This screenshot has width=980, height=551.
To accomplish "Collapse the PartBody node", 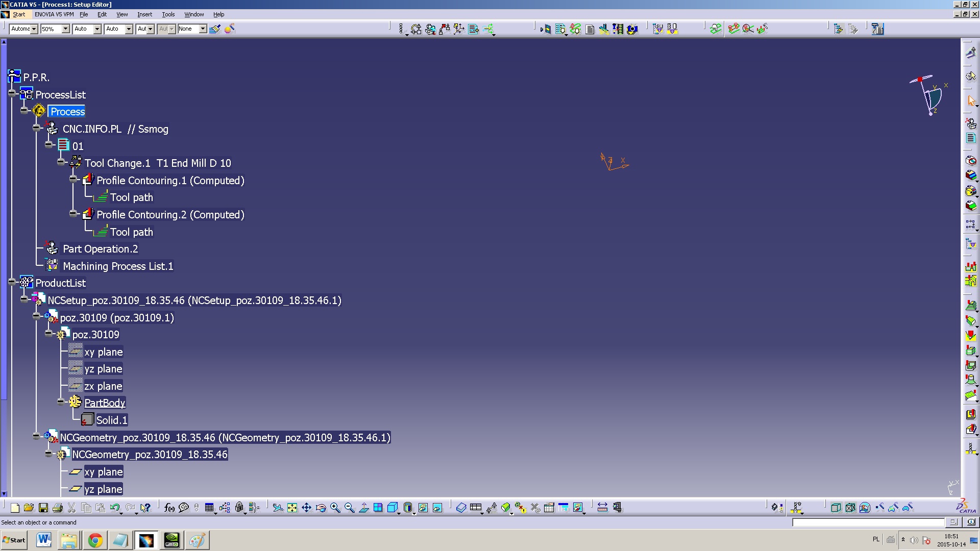I will coord(61,402).
